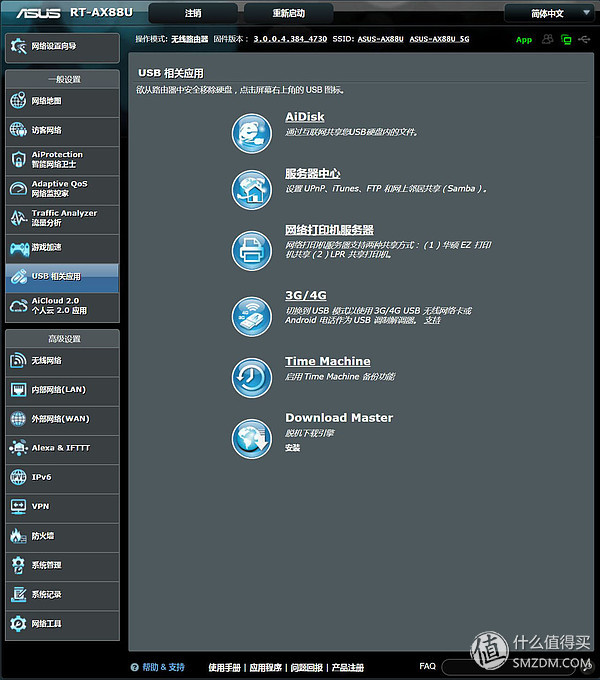The height and width of the screenshot is (680, 600).
Task: Open the 3G/4G modem icon
Action: click(251, 316)
